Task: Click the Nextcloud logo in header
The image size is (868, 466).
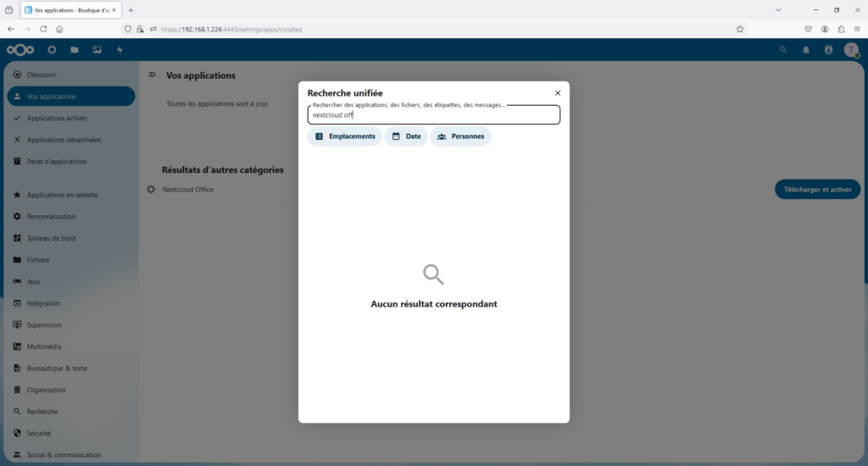Action: 20,50
